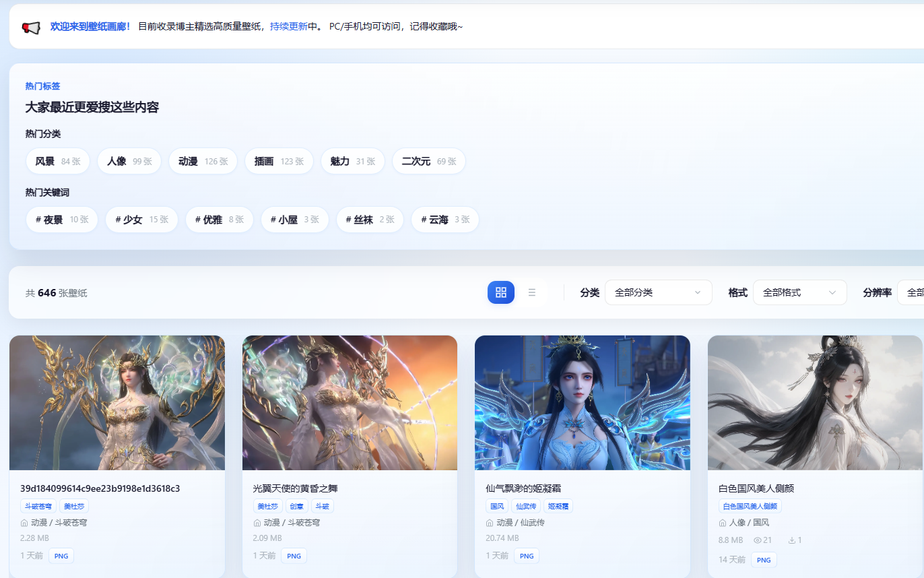This screenshot has height=578, width=924.
Task: Click 美杜莎 tag on the 39d184099614c9ee23b9198e1d3618c3 card
Action: click(74, 506)
